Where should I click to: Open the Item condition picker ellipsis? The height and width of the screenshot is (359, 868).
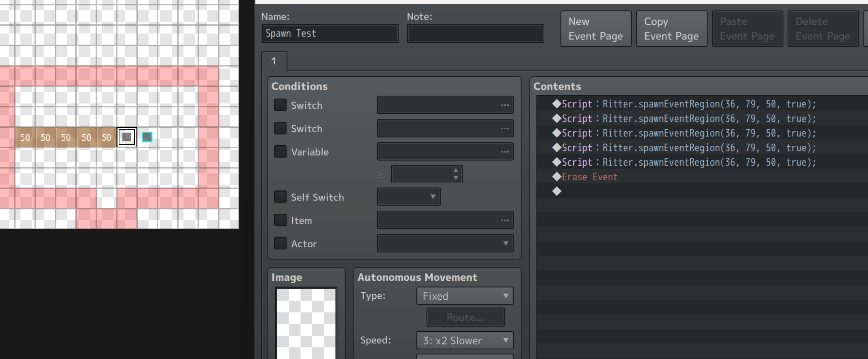tap(505, 220)
